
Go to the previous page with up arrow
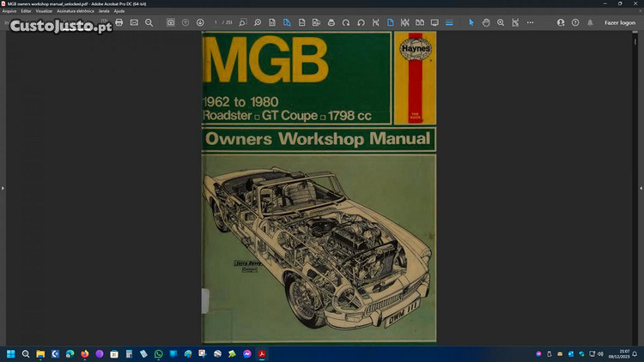185,22
